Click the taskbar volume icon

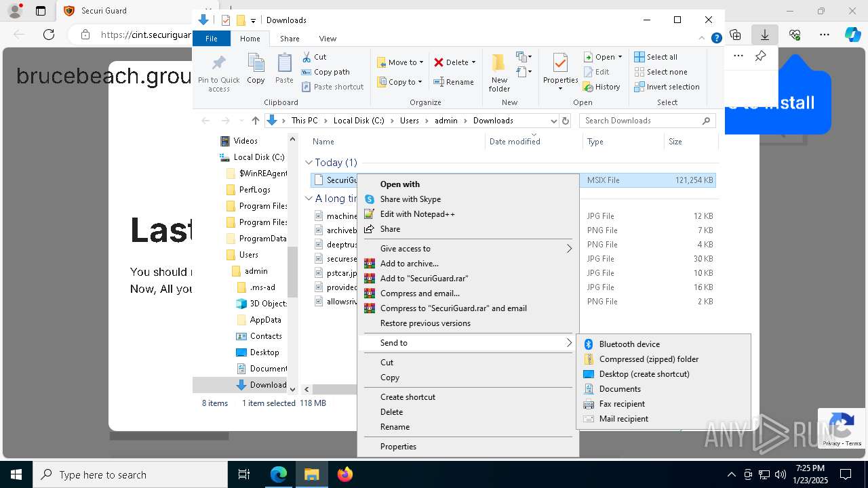[x=781, y=474]
